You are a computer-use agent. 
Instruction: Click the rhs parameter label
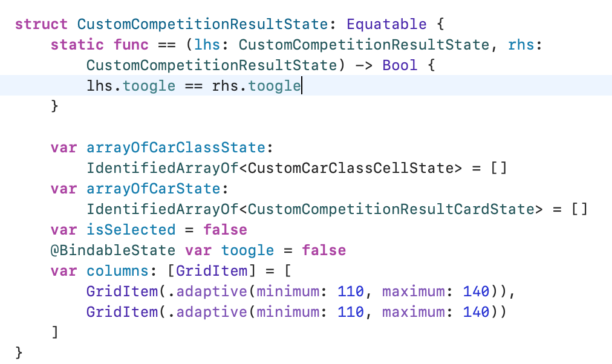pyautogui.click(x=521, y=45)
